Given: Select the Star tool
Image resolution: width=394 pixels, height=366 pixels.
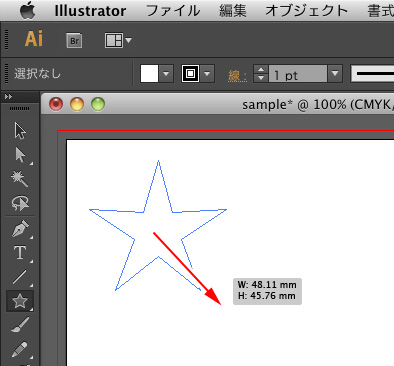Looking at the screenshot, I should [20, 301].
